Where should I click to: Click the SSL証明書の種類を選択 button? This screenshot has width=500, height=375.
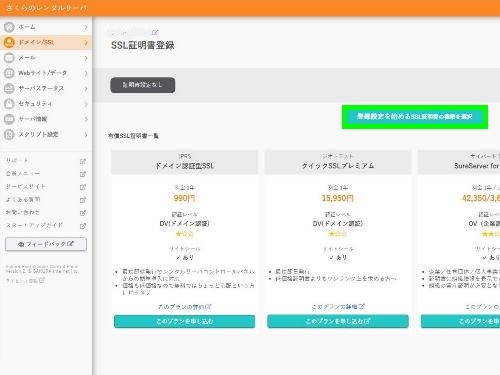[x=415, y=117]
